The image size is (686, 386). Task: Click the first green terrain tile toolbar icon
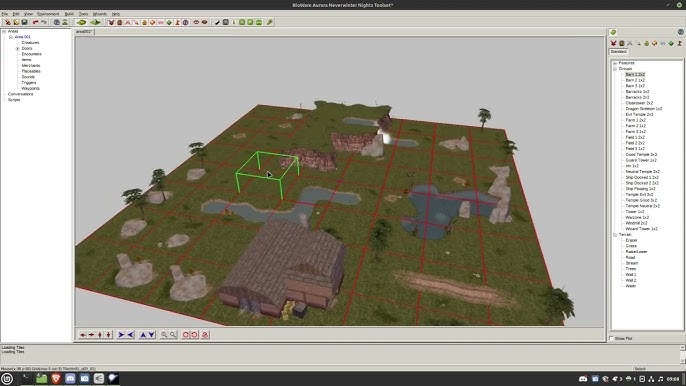pos(81,22)
